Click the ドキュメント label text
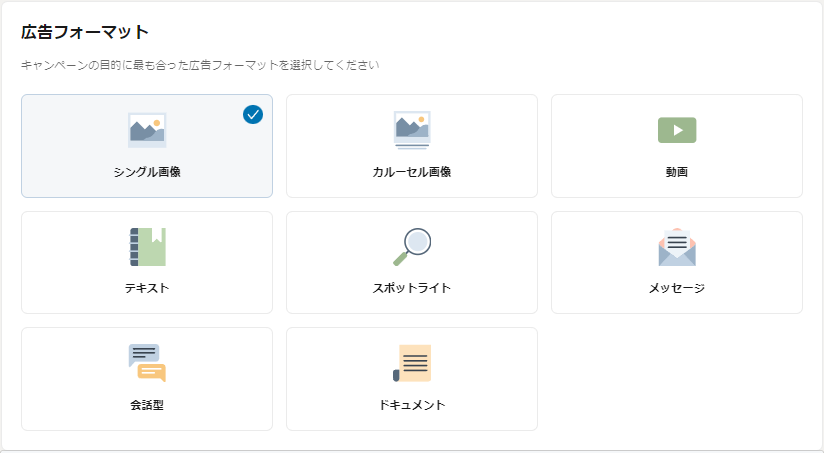Screen dimensions: 824x453 [412, 405]
